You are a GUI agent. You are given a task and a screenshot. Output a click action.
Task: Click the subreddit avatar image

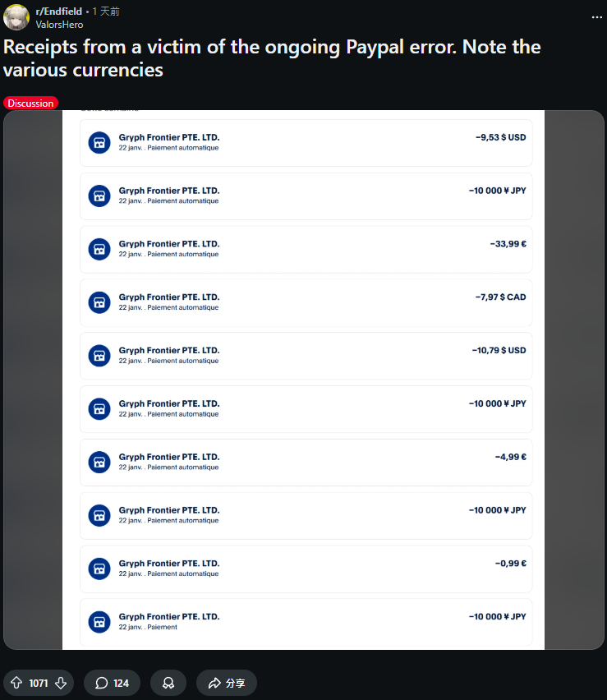(x=16, y=17)
